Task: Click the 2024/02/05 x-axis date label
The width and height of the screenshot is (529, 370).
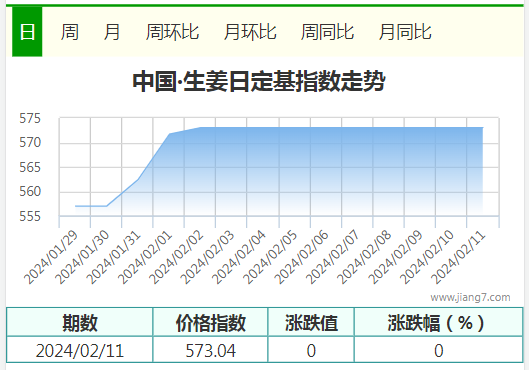Action: click(x=270, y=258)
